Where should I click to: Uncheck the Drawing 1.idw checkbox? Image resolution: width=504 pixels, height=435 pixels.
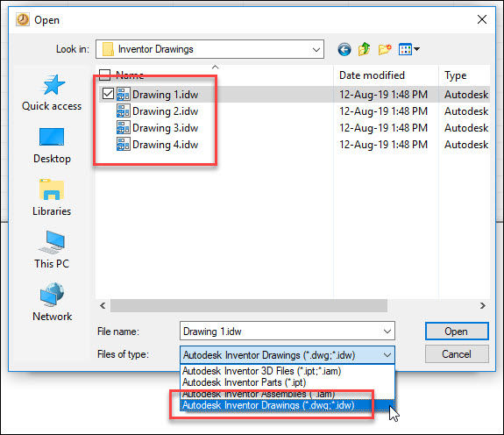[108, 94]
